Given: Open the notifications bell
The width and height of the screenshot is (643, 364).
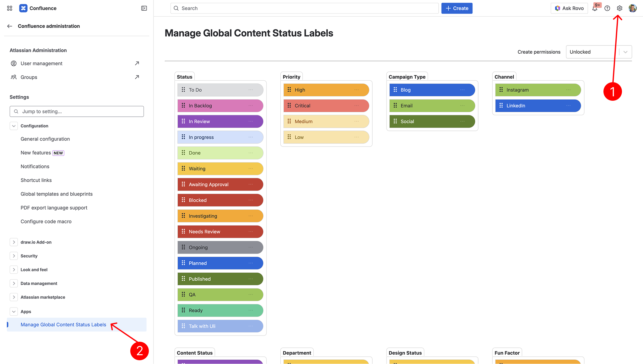Looking at the screenshot, I should (x=595, y=8).
